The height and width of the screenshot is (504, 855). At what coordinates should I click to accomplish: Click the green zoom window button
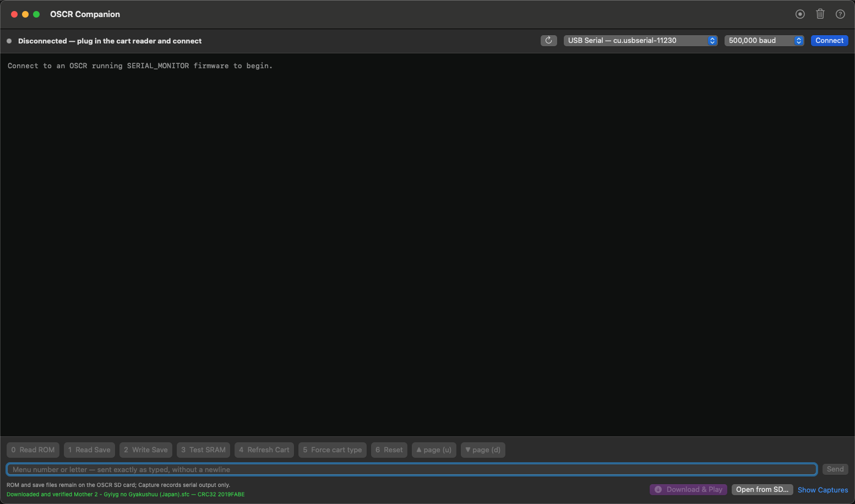tap(36, 14)
